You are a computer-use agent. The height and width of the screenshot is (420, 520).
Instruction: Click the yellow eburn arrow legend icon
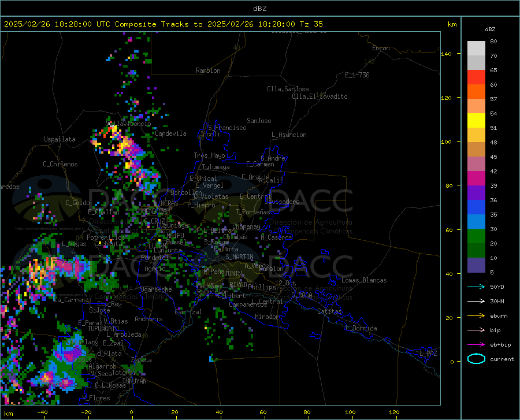coord(476,315)
